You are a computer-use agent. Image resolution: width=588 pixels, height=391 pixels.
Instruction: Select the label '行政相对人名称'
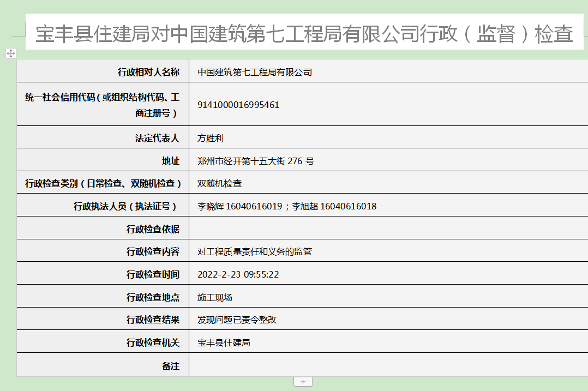pos(148,72)
